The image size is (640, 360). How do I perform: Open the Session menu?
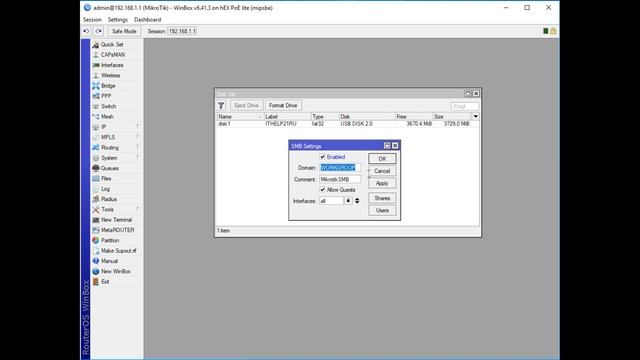[92, 20]
